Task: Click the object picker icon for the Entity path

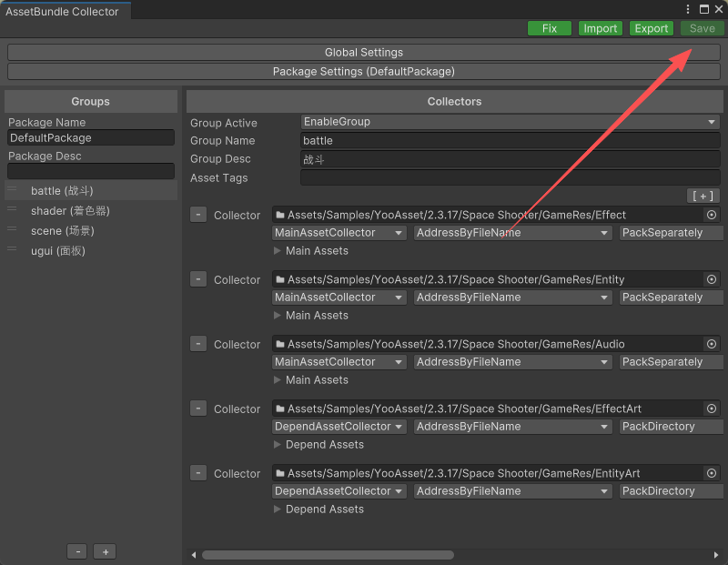Action: [712, 279]
